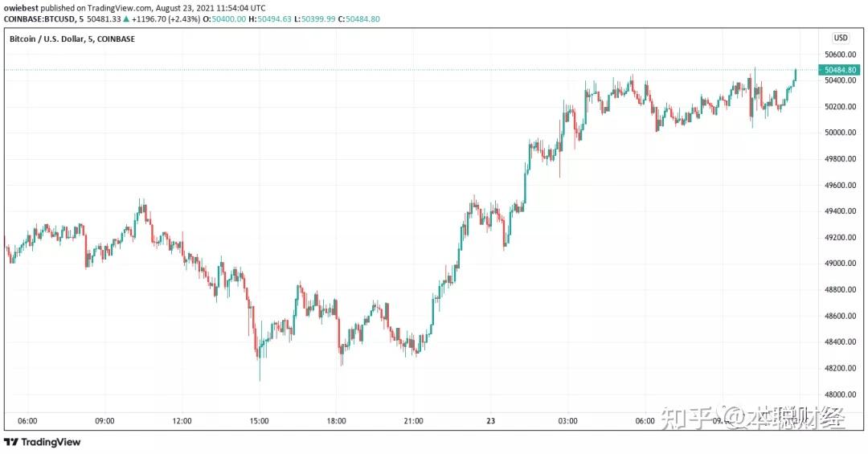Select the 15:00 time axis marker
Viewport: 868px width, 454px height.
pyautogui.click(x=260, y=421)
